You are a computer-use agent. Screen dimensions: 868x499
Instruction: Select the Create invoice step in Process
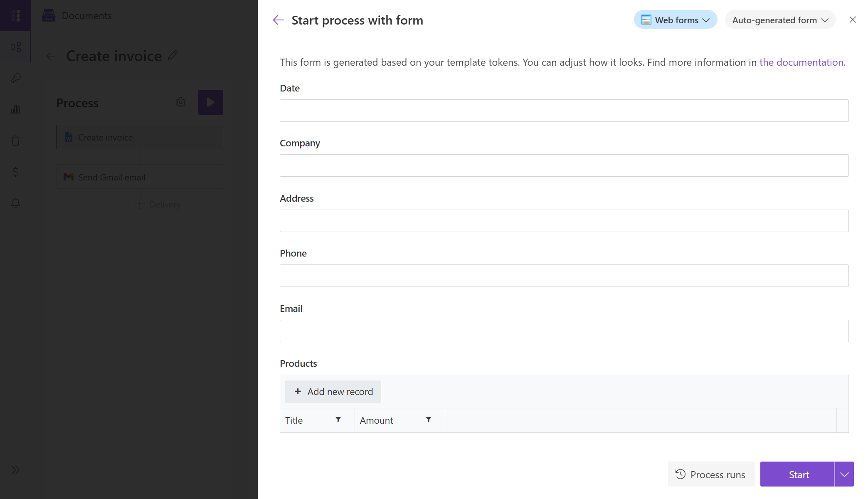click(x=139, y=137)
